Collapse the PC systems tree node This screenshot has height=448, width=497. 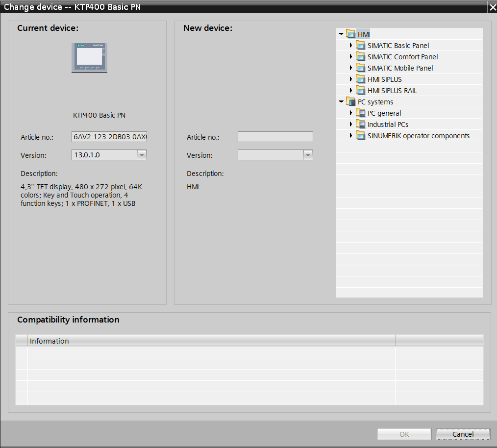pos(341,101)
